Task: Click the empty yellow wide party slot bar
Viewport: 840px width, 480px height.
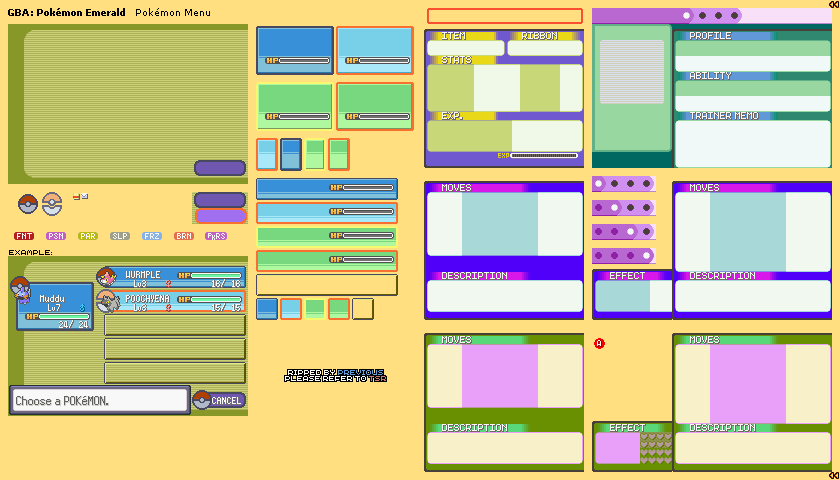Action: (x=327, y=285)
